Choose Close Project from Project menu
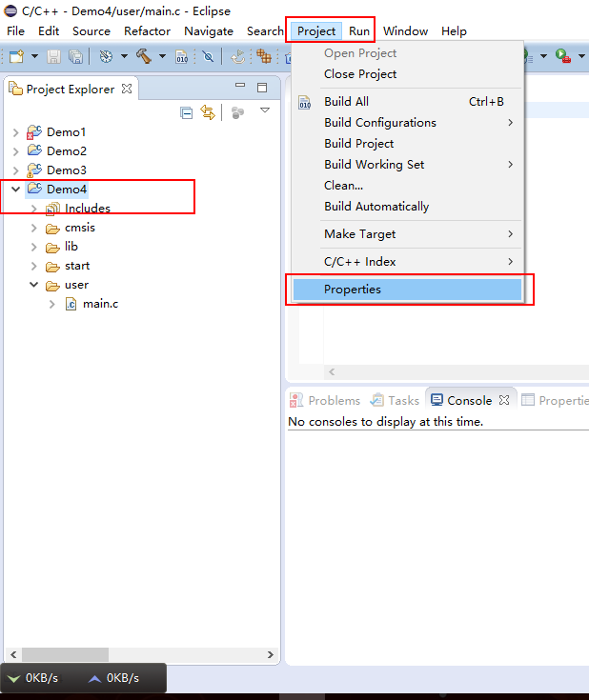 408,74
